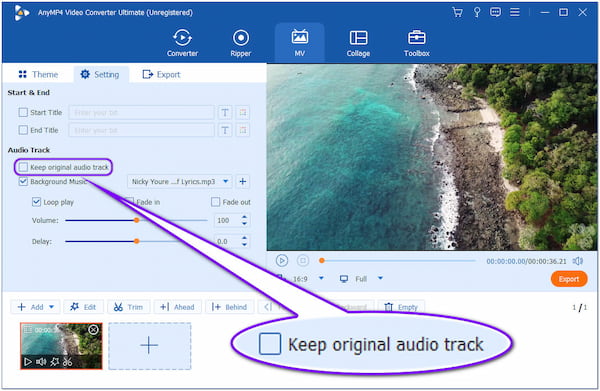
Task: Open the Converter module
Action: (x=182, y=43)
